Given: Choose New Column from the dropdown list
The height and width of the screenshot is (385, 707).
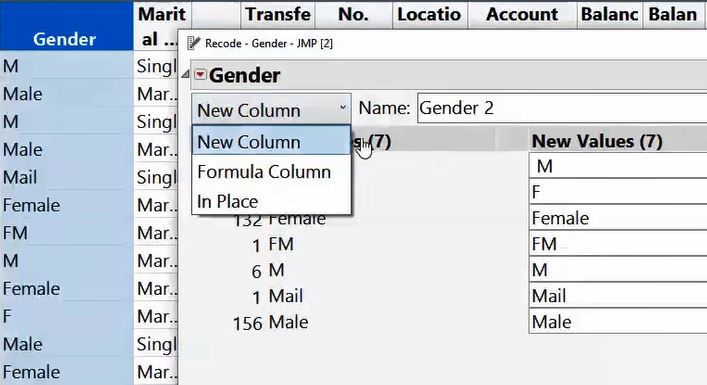Looking at the screenshot, I should (271, 142).
